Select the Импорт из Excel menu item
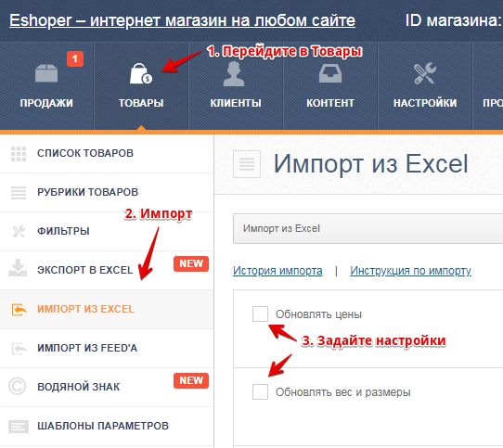The image size is (503, 448). coord(107,310)
